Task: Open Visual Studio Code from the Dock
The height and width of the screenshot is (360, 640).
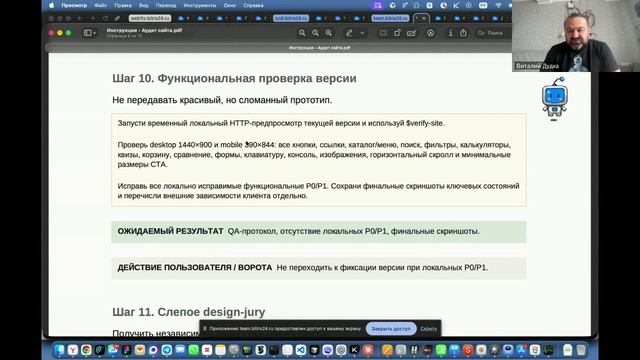Action: click(x=300, y=350)
